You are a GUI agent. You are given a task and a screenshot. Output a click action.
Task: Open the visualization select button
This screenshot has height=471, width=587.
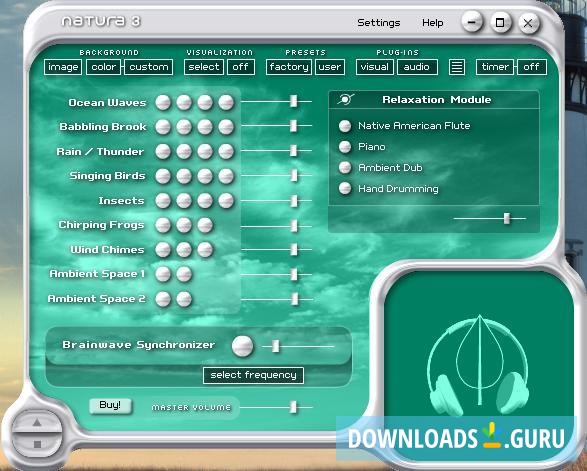[204, 67]
